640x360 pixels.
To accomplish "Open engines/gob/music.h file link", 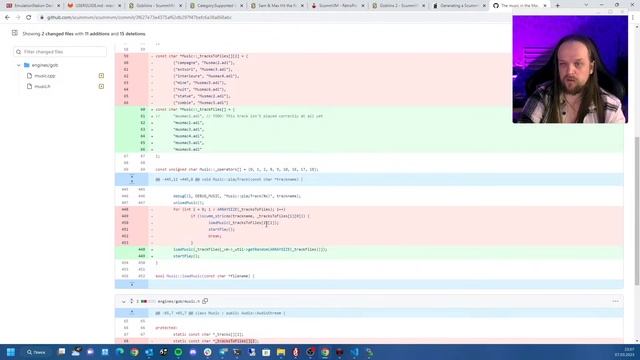I will [x=178, y=302].
